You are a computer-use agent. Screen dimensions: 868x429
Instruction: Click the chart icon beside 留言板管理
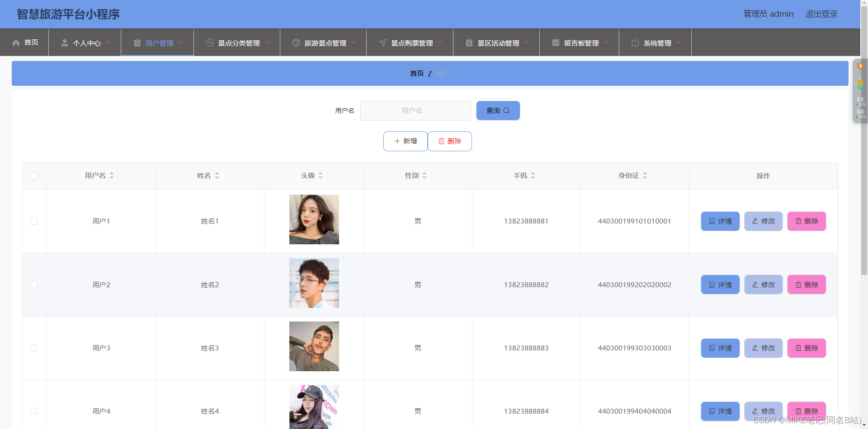tap(556, 43)
